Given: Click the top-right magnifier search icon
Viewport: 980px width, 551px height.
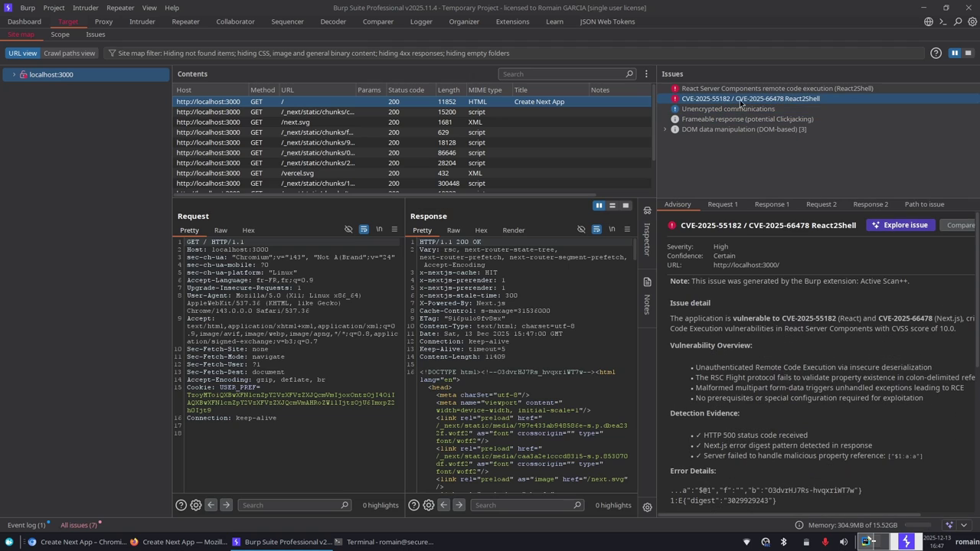Looking at the screenshot, I should pos(958,21).
